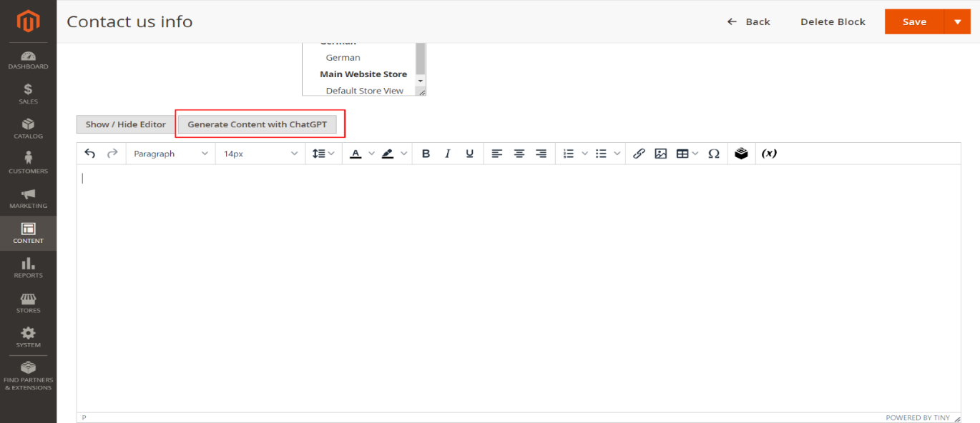Screen dimensions: 980x423
Task: Click the undo arrow in editor toolbar
Action: click(x=89, y=154)
